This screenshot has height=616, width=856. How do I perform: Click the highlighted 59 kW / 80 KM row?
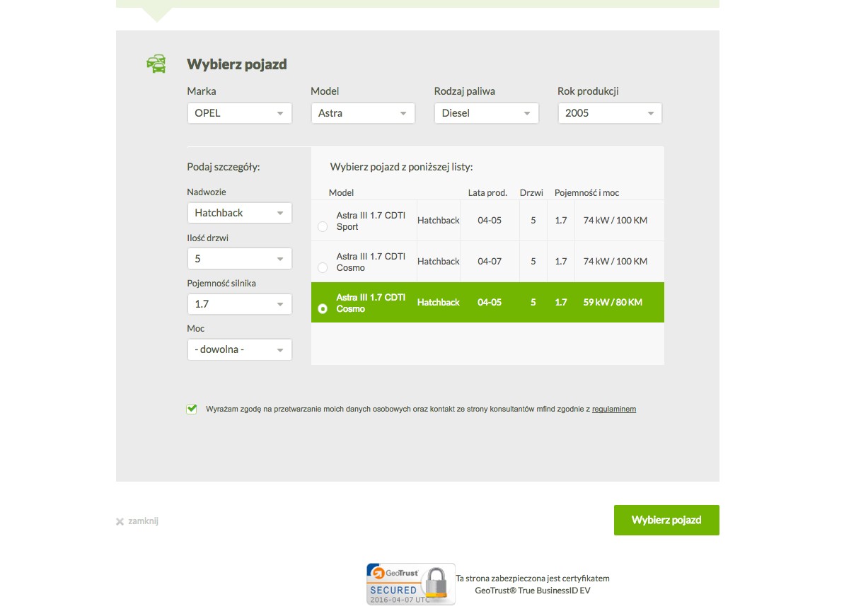pyautogui.click(x=613, y=303)
